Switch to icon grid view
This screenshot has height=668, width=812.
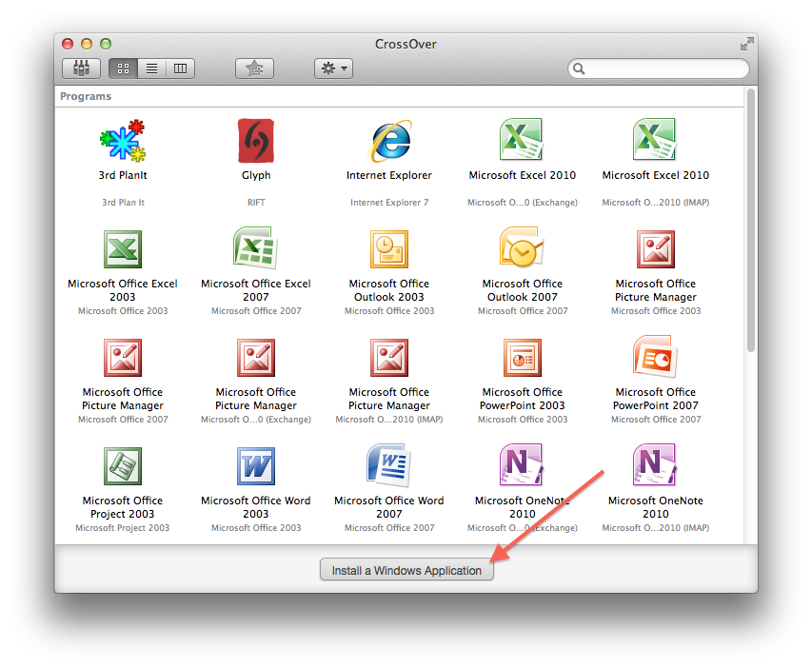point(123,69)
